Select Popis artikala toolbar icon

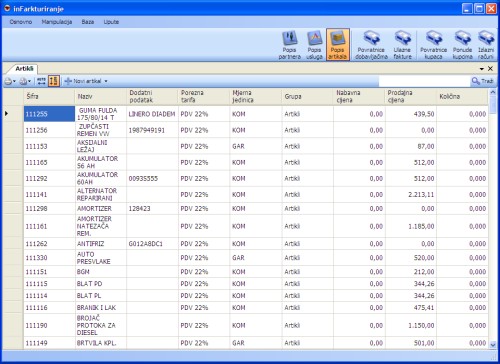338,45
